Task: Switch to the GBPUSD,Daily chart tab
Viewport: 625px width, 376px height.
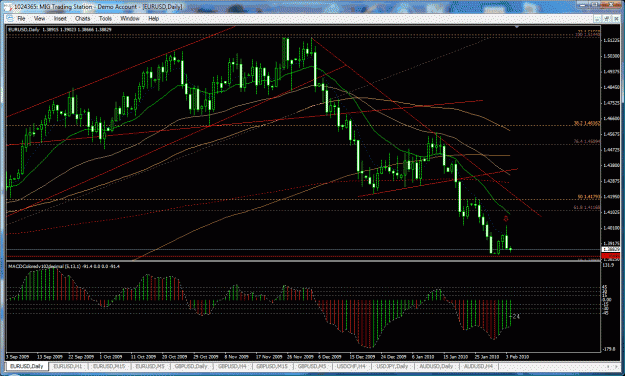Action: 191,366
